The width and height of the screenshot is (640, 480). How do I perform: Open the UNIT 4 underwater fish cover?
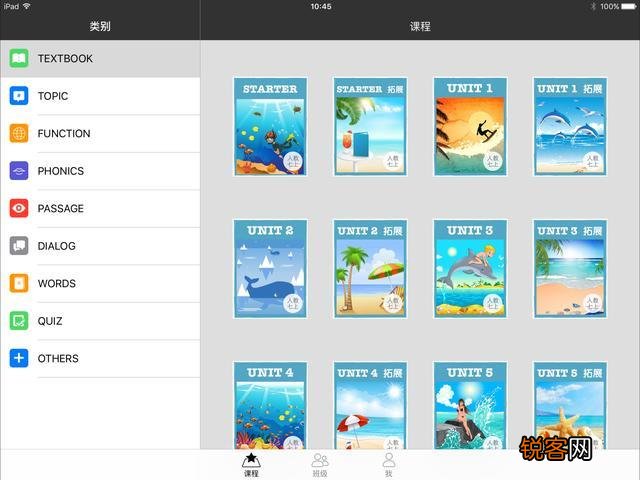(270, 406)
